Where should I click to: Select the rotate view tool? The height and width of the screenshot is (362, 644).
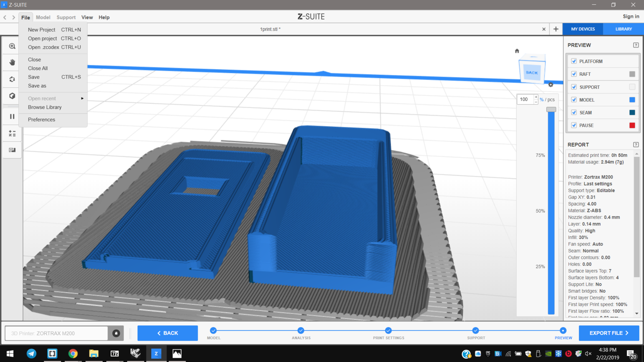pos(12,79)
